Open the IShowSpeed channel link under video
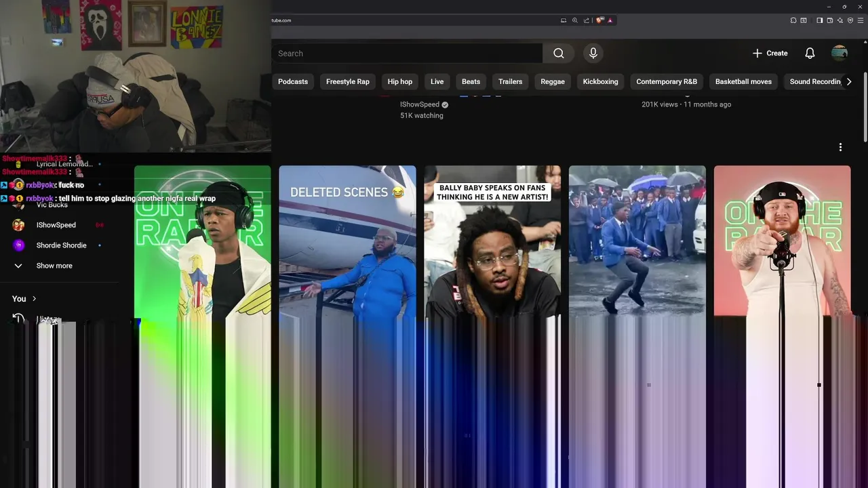The image size is (868, 488). 420,105
